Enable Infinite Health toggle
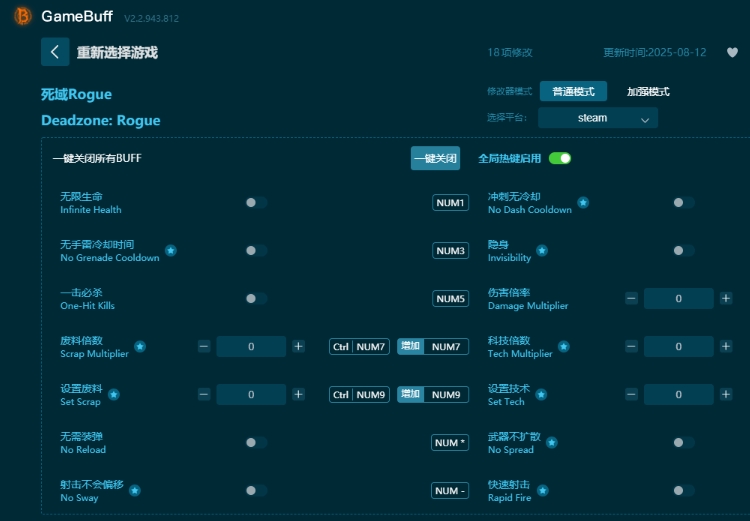 [256, 202]
